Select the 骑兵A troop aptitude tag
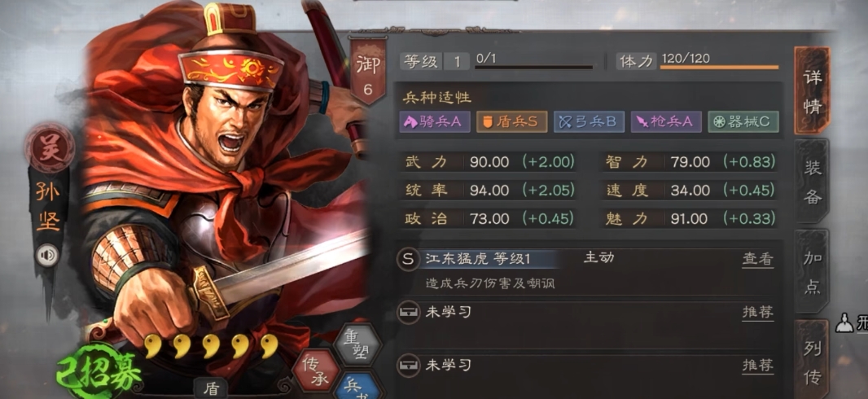Viewport: 868px width, 399px height. 435,122
